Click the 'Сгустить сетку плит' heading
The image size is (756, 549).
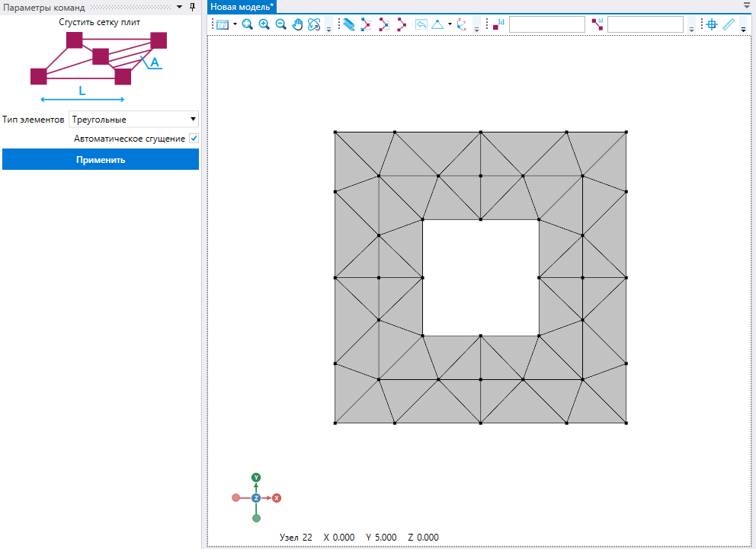99,22
